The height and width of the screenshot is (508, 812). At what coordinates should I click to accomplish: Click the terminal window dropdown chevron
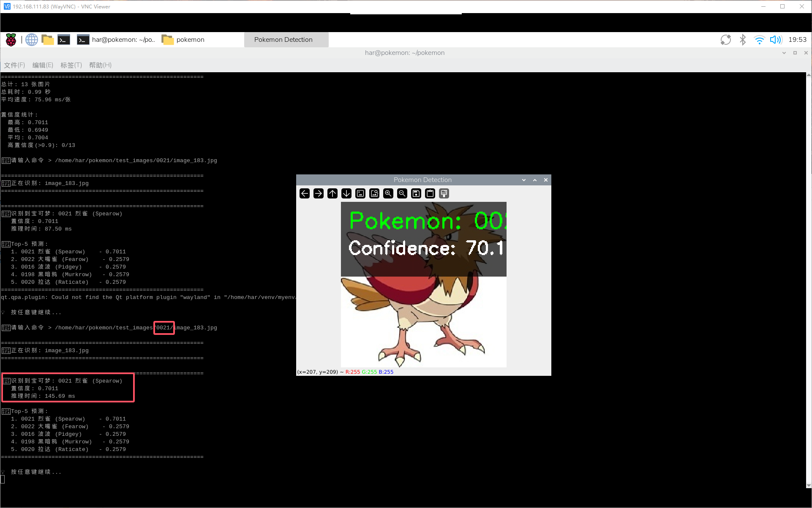pos(784,53)
